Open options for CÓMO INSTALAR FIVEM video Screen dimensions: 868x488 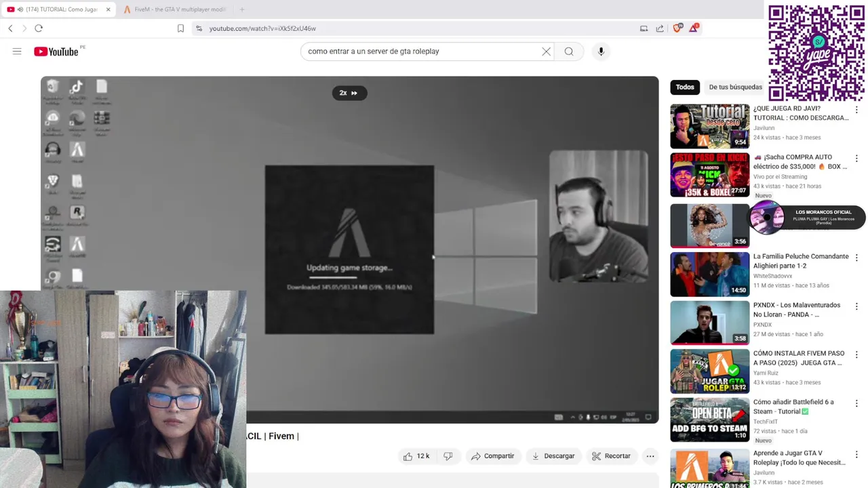(856, 355)
